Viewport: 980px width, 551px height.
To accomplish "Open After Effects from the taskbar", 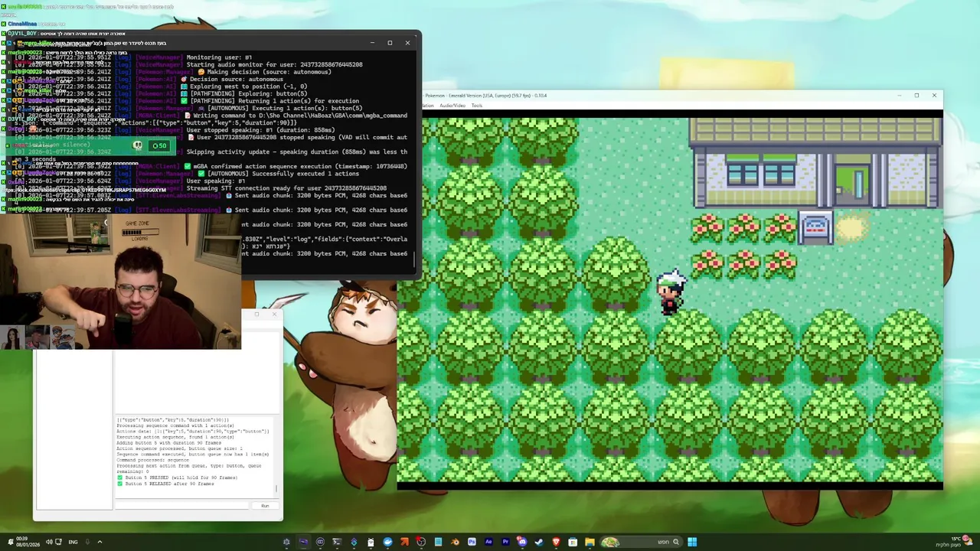I will pos(488,542).
